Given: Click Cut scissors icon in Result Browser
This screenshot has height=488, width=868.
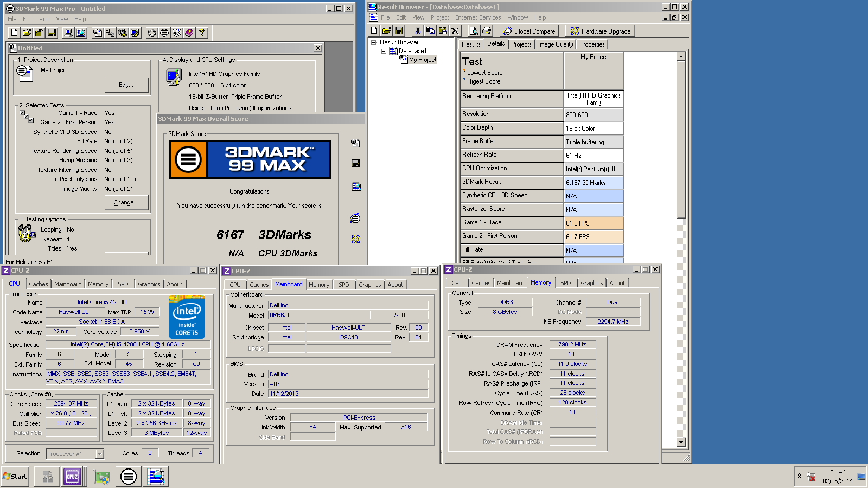Looking at the screenshot, I should click(418, 31).
